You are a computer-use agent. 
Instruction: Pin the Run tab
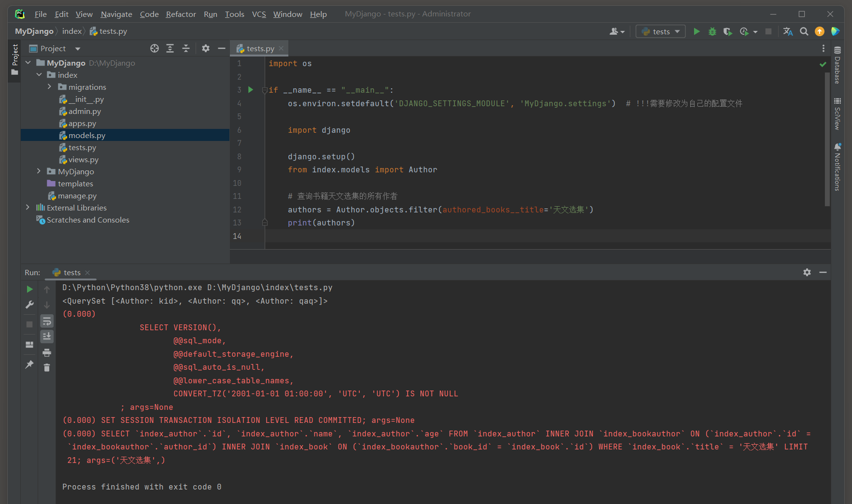pos(29,364)
